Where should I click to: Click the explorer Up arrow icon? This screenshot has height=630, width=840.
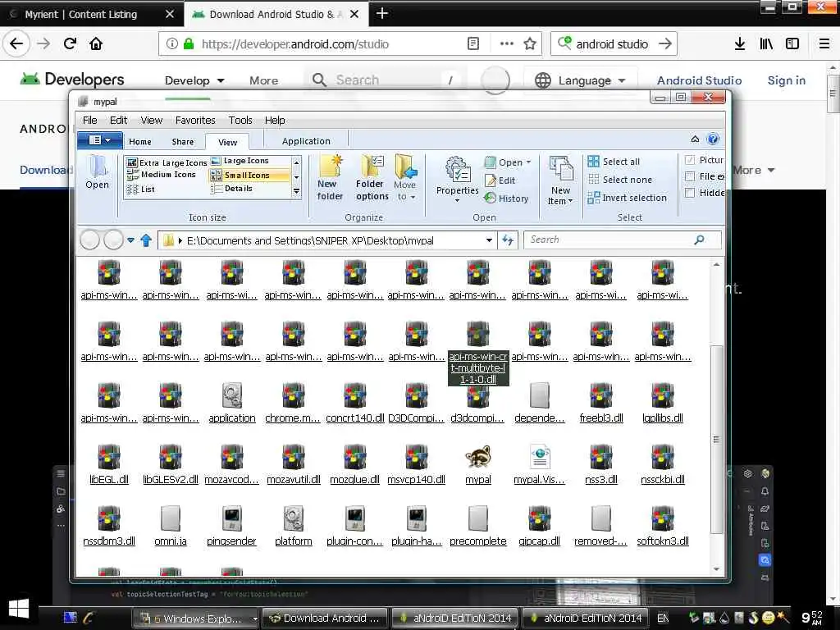(146, 240)
